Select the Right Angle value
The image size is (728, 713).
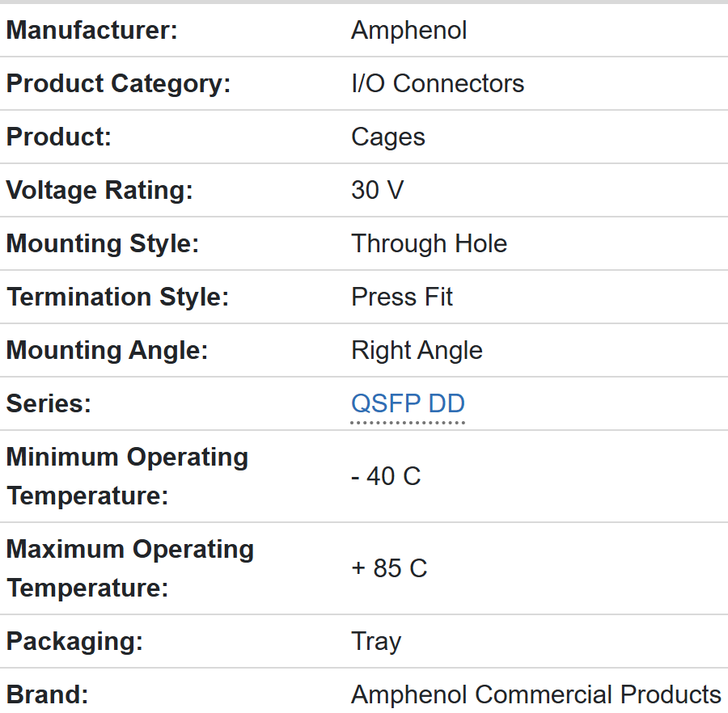coord(417,351)
